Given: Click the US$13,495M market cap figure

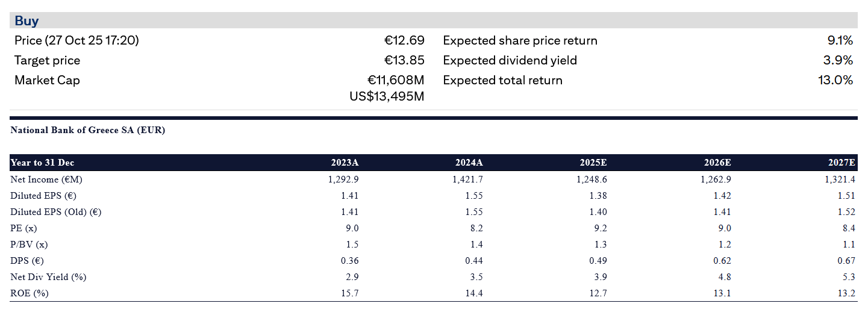Looking at the screenshot, I should click(x=387, y=96).
